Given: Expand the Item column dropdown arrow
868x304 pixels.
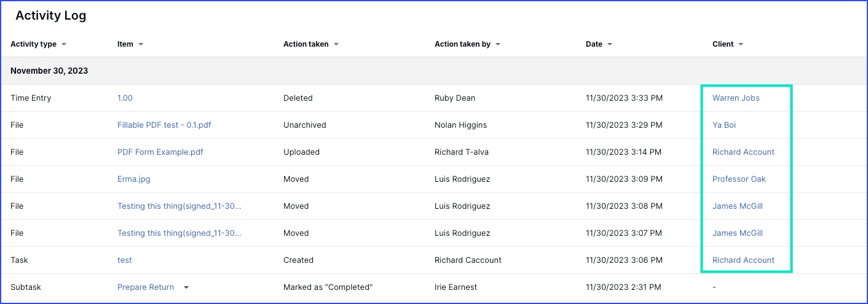Looking at the screenshot, I should (141, 45).
